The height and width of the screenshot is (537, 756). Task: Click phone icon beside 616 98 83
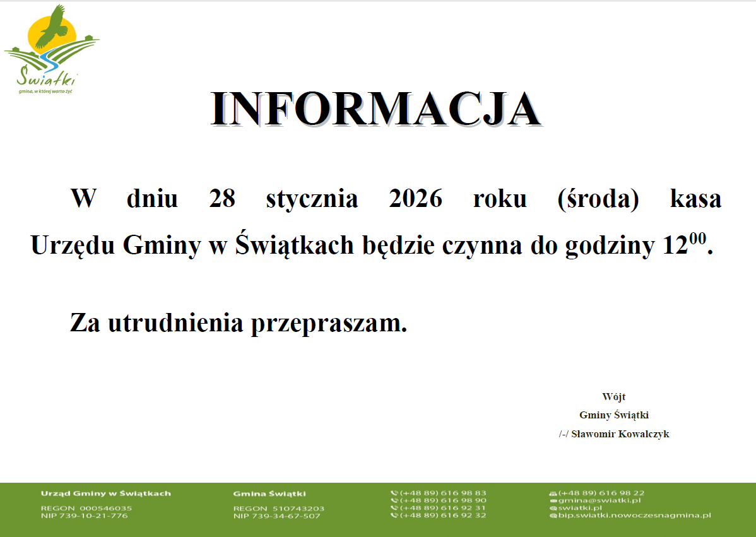[394, 493]
